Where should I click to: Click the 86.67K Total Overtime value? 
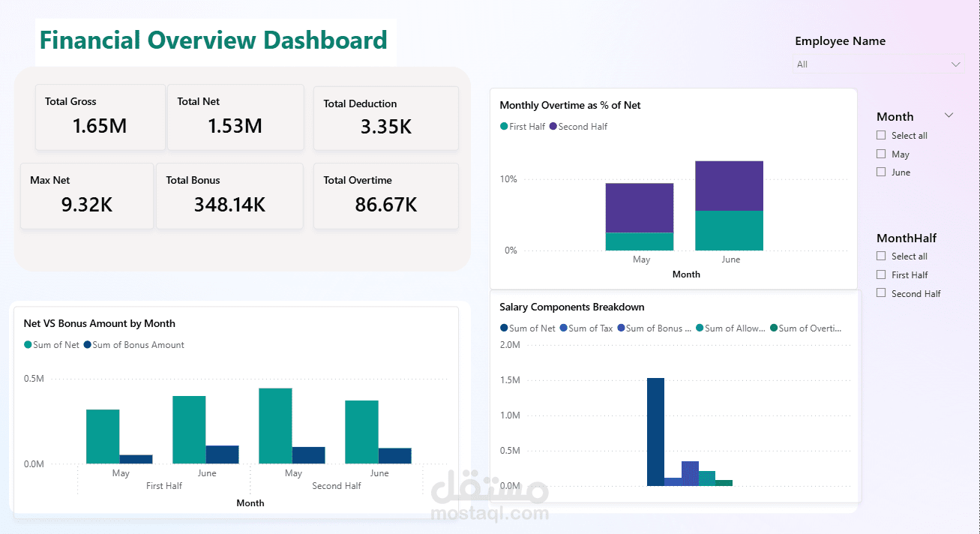(x=386, y=205)
